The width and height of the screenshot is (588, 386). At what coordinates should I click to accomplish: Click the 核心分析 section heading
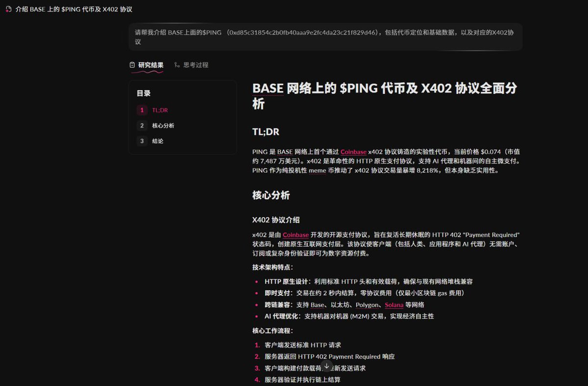coord(271,195)
